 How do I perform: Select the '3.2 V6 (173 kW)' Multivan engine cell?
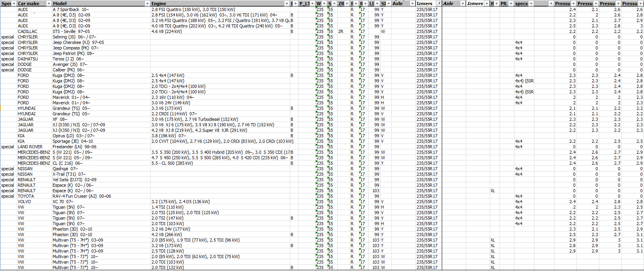220,246
